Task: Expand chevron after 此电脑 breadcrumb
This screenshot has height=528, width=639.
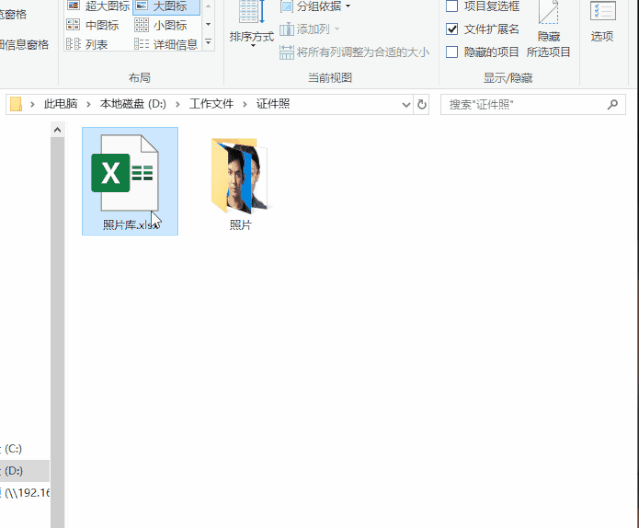Action: point(88,105)
